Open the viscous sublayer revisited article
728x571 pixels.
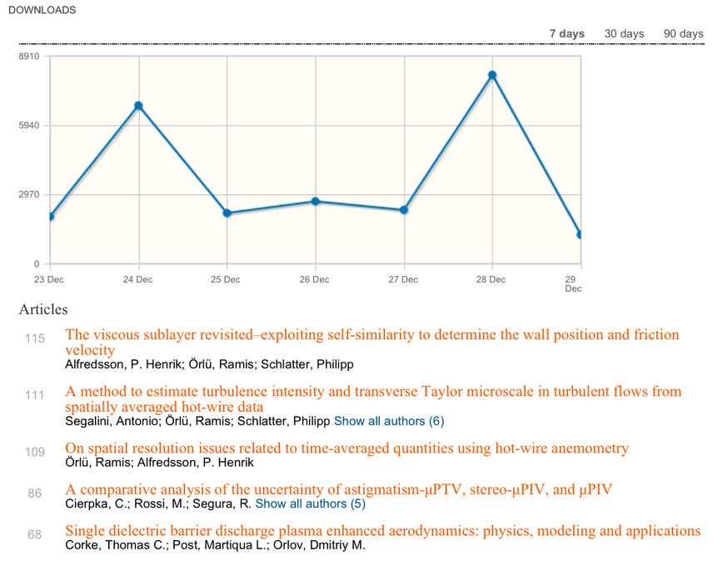point(371,335)
